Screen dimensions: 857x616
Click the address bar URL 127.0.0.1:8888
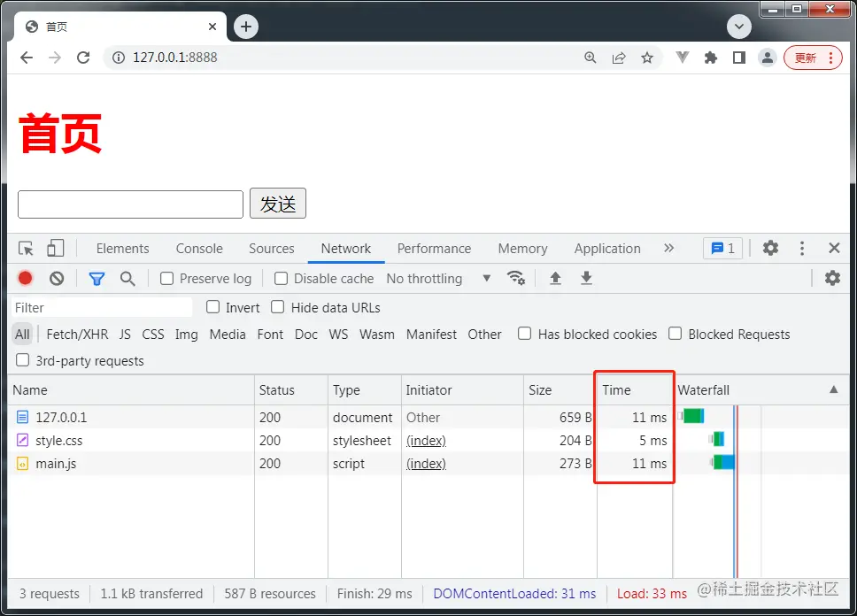pyautogui.click(x=175, y=58)
